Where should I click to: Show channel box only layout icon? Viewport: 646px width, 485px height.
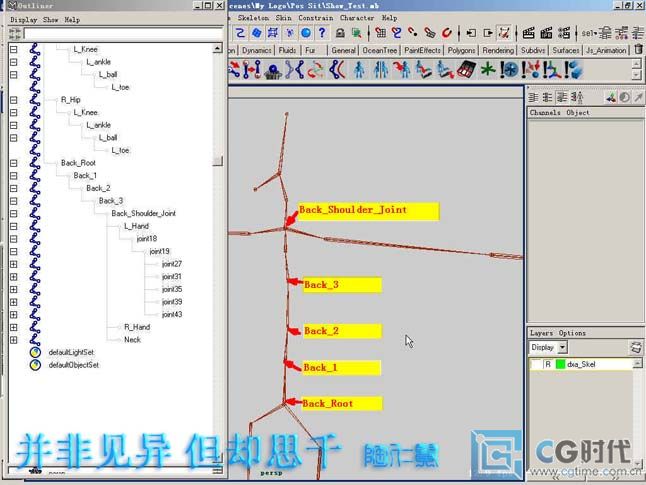[534, 97]
